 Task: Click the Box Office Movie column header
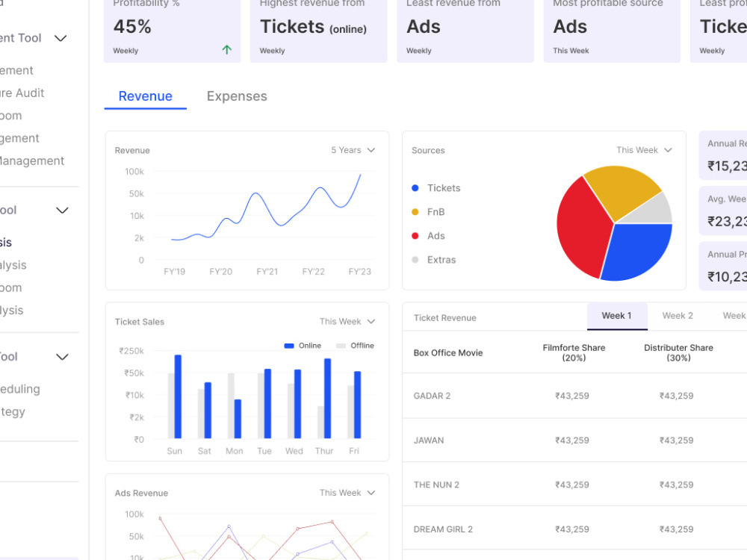pyautogui.click(x=448, y=353)
